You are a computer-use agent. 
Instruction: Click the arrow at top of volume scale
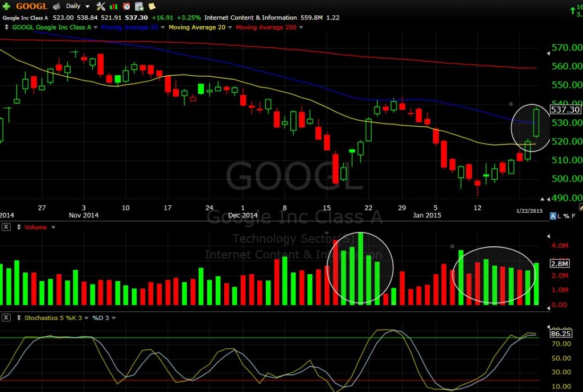(548, 236)
